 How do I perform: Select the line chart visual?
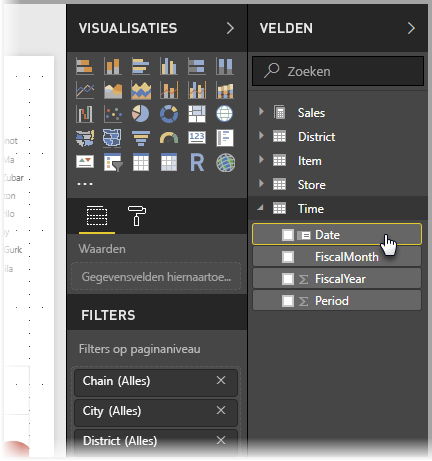click(x=85, y=90)
